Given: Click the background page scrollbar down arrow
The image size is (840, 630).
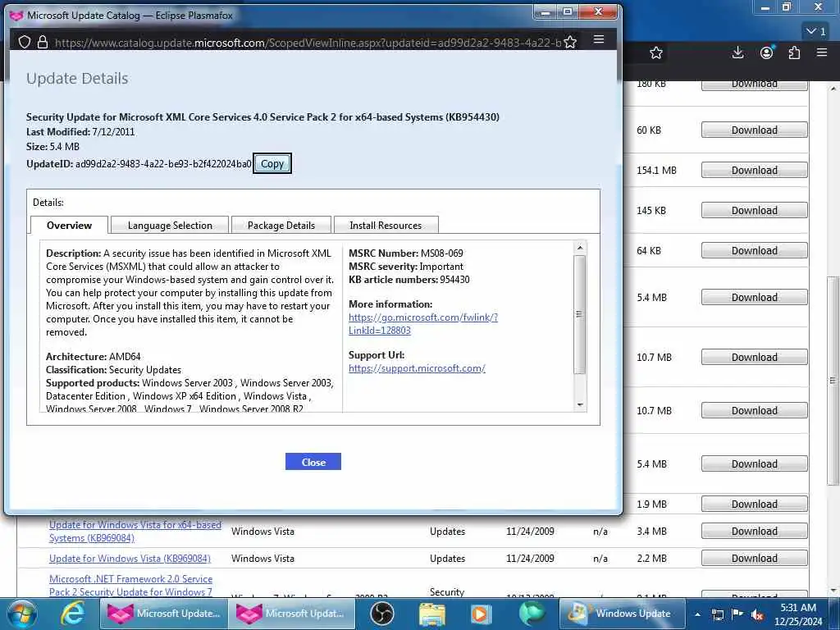Looking at the screenshot, I should [833, 591].
